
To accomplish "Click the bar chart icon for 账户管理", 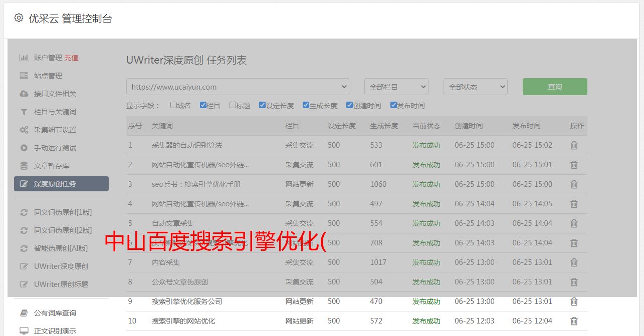I will pyautogui.click(x=24, y=58).
